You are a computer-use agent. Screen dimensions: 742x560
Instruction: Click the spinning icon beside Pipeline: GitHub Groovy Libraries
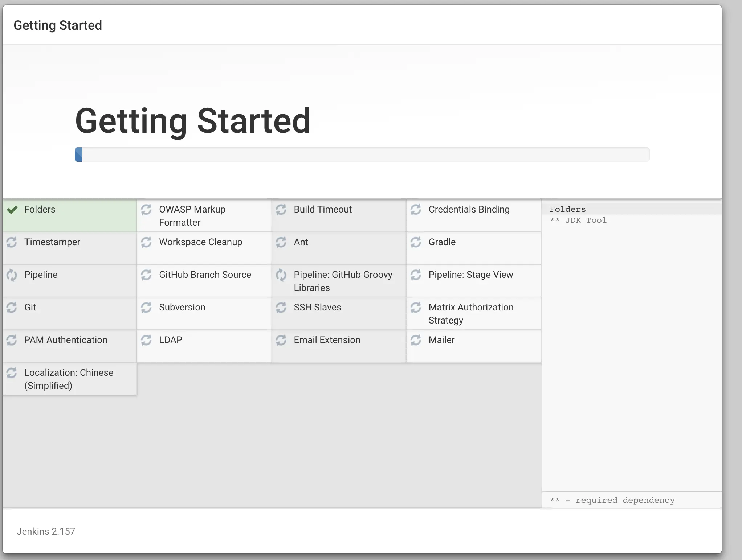(281, 275)
